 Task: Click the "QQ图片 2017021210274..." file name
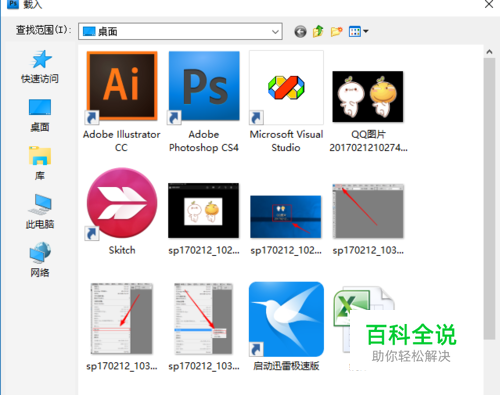368,141
